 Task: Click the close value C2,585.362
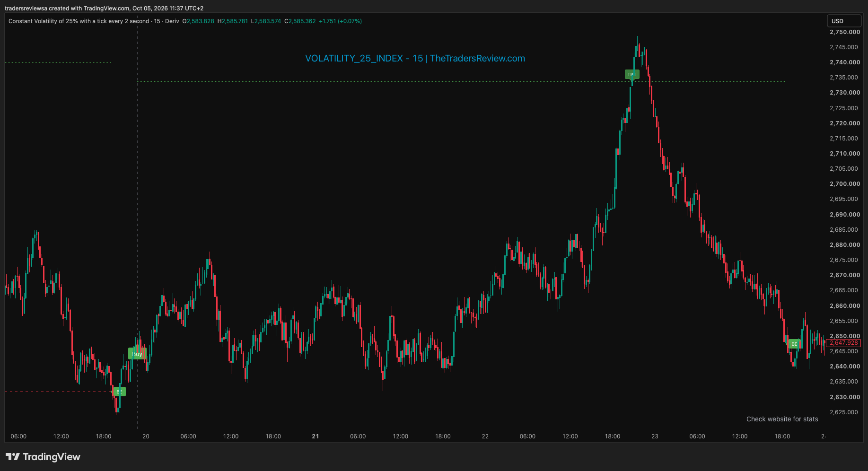tap(300, 21)
